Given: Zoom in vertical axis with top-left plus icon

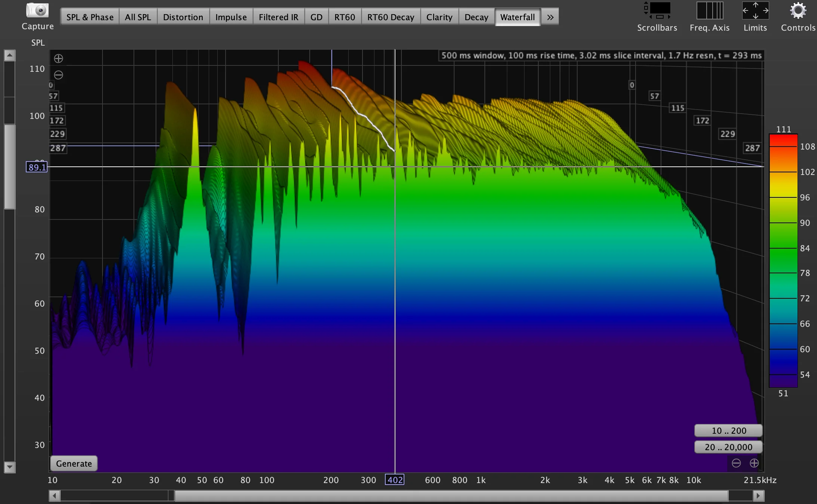Looking at the screenshot, I should coord(58,58).
